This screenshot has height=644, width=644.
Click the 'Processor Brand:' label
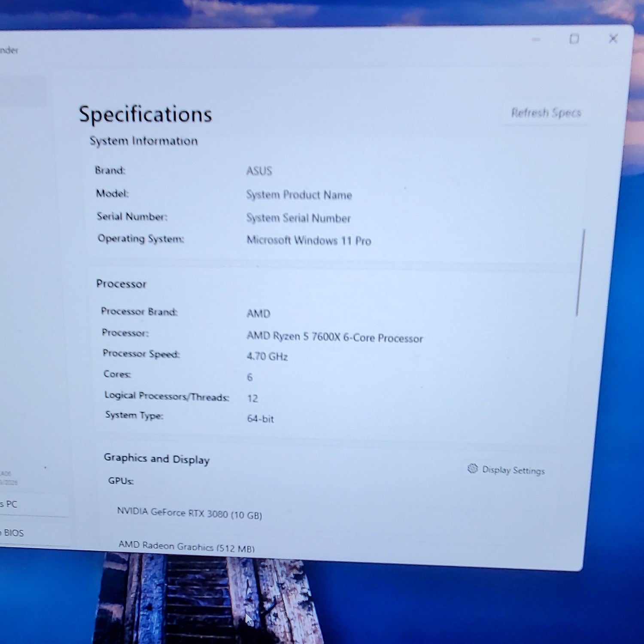tap(139, 311)
